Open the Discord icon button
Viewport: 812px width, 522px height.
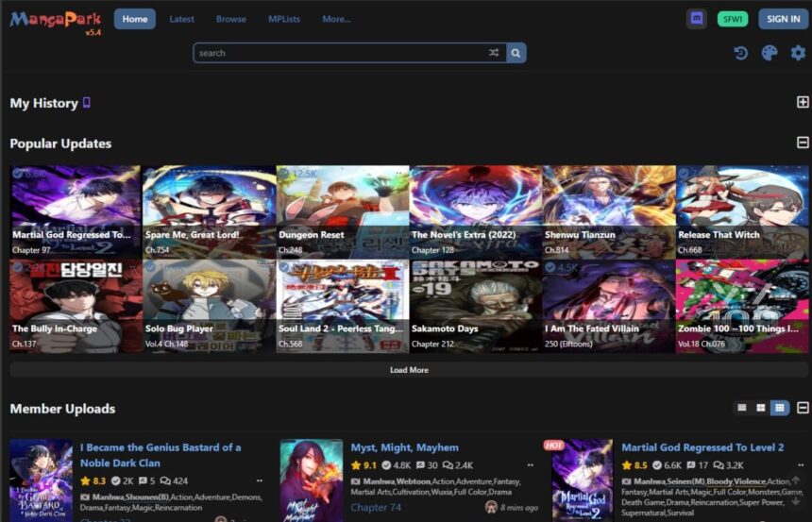tap(697, 19)
